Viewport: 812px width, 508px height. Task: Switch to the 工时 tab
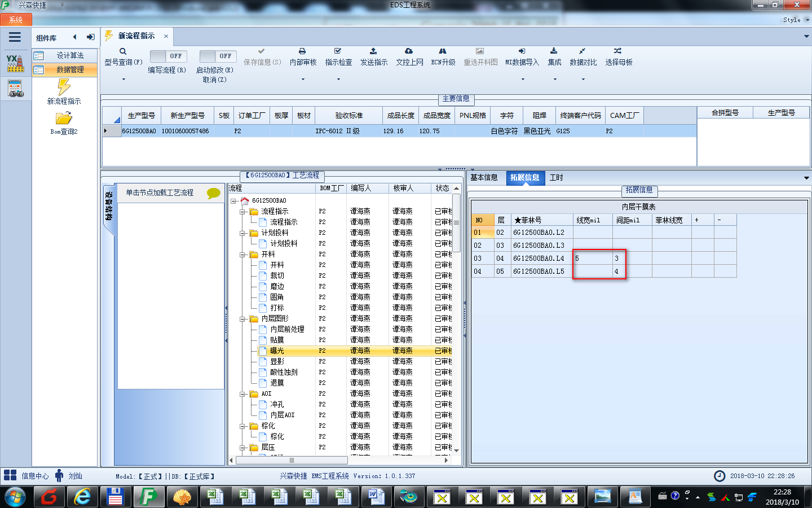557,177
